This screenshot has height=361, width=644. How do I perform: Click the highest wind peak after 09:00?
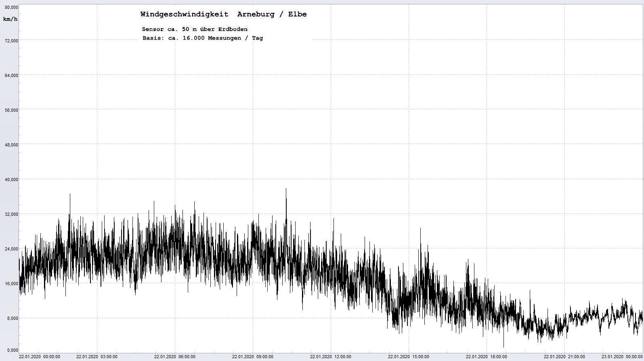[286, 189]
